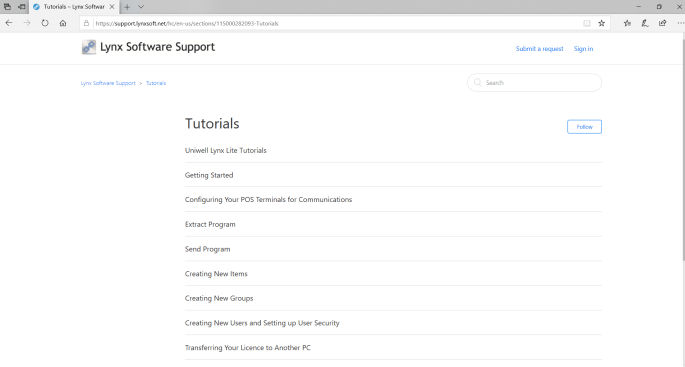Viewport: 685px width, 367px height.
Task: Open a new browser tab
Action: coord(127,7)
